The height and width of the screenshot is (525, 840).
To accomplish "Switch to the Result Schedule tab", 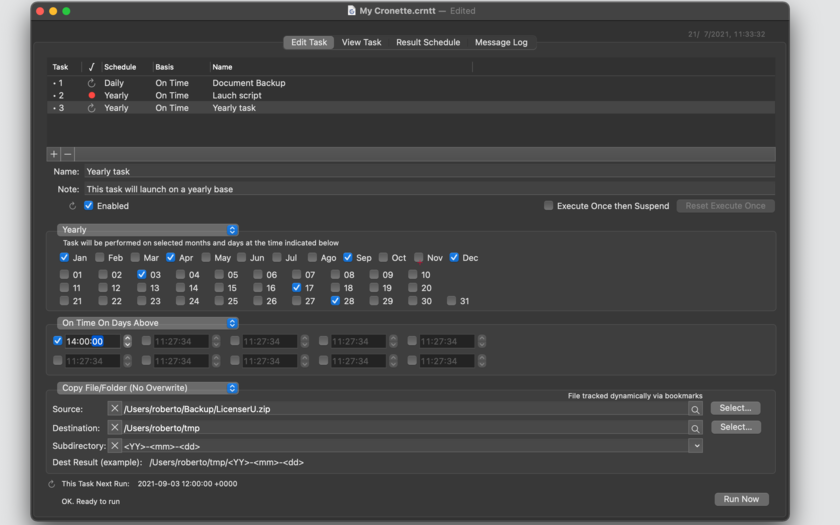I will [x=428, y=42].
